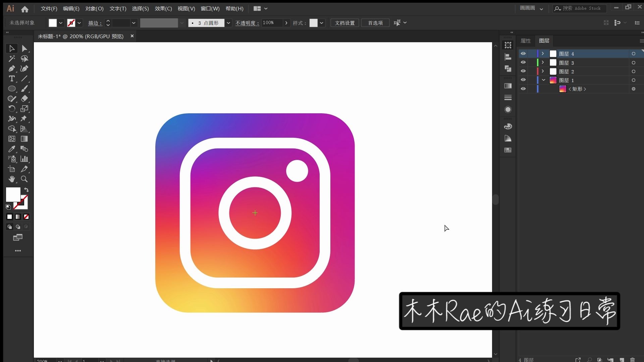Select the Rotate tool

(x=12, y=109)
